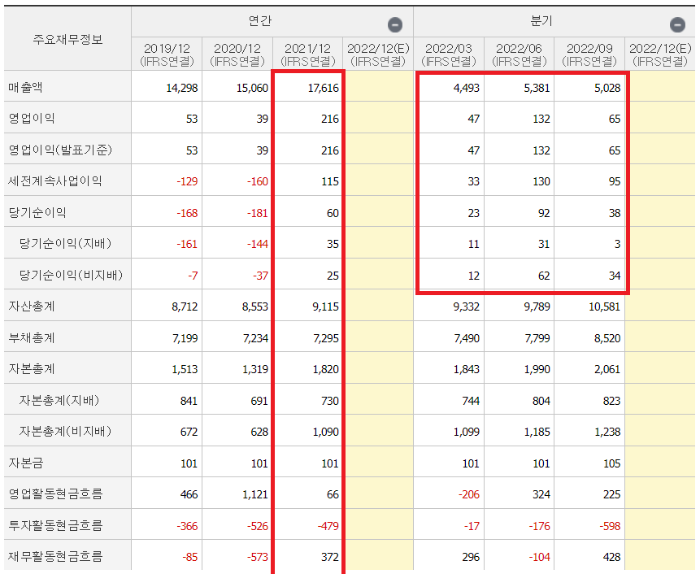Select the -206 operating cash flow value
Image resolution: width=700 pixels, height=574 pixels.
tap(468, 495)
